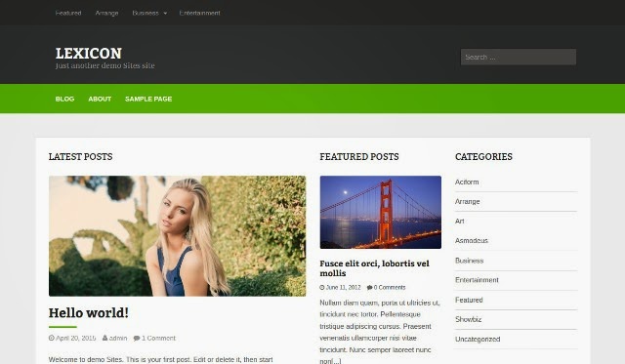Click the comment icon beside 0 Comments

369,287
